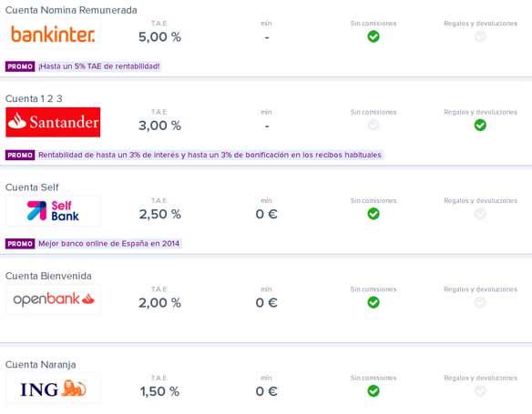
Task: Toggle Santander's greyed Sin comisiones check
Action: point(373,126)
